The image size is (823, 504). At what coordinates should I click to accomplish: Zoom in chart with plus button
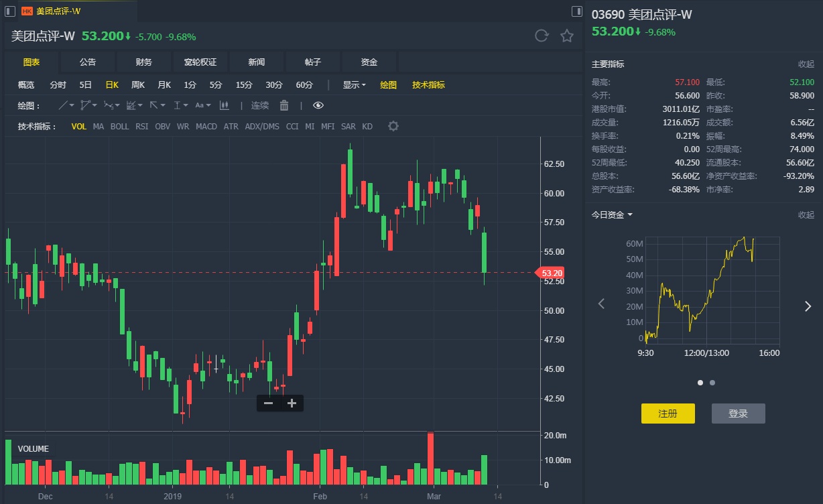click(x=292, y=403)
